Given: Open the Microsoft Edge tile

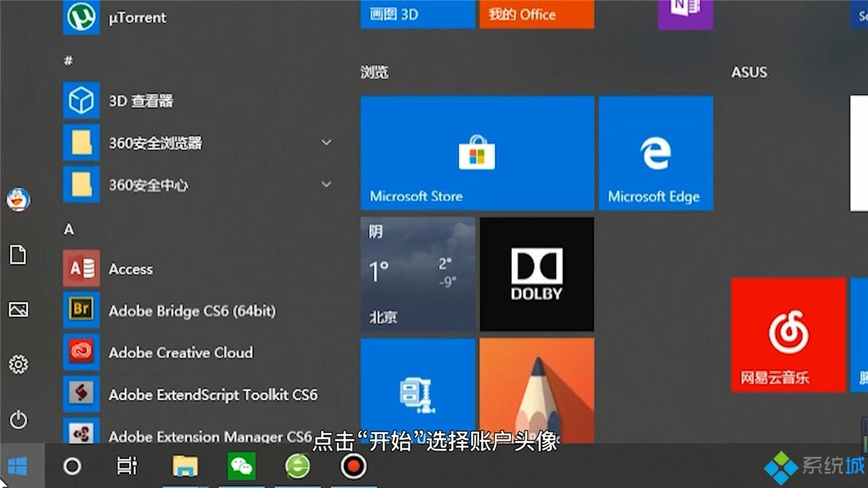Looking at the screenshot, I should [x=656, y=153].
